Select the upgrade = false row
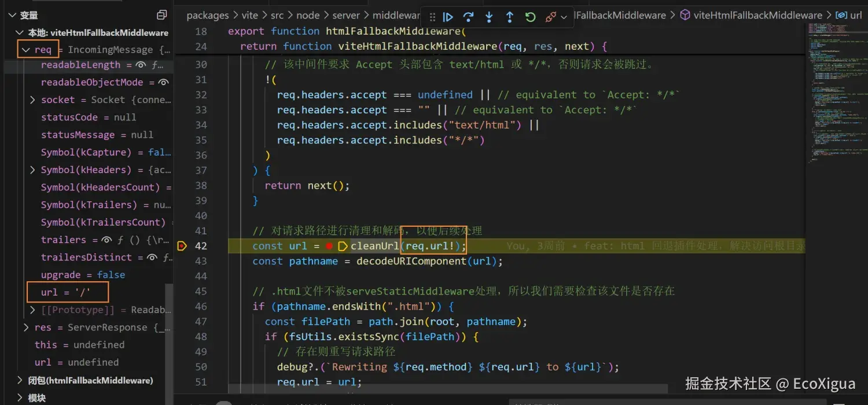868x405 pixels. pos(89,275)
